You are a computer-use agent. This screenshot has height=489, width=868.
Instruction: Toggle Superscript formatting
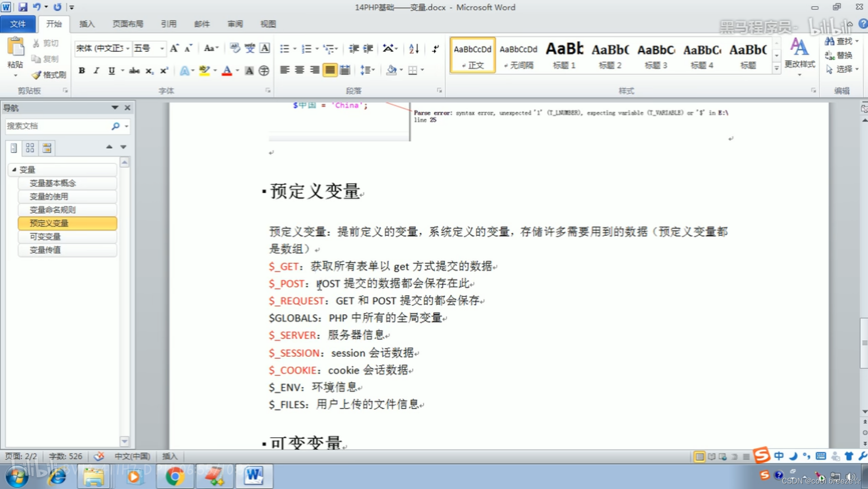(x=164, y=70)
